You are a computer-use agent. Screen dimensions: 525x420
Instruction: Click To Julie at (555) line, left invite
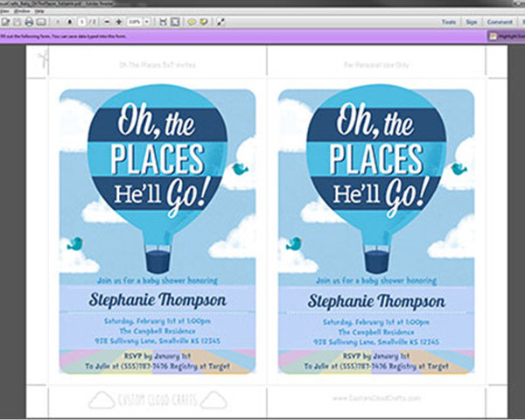(157, 367)
